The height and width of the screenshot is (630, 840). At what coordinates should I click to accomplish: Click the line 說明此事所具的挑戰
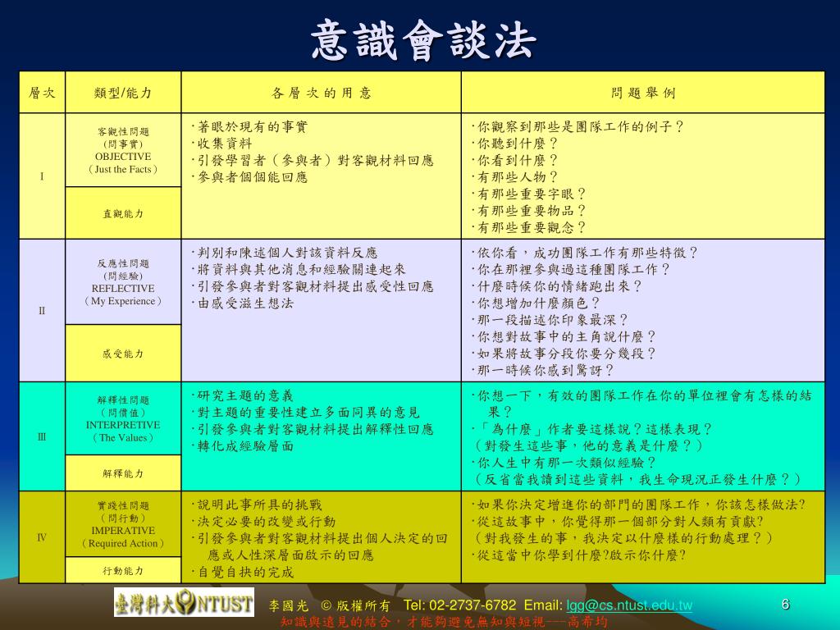click(x=256, y=504)
